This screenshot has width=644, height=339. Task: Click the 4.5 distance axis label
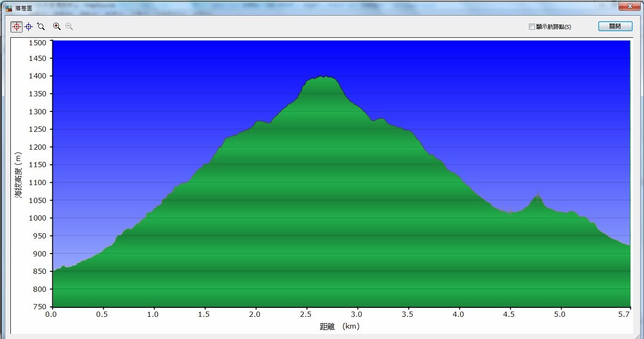(509, 314)
